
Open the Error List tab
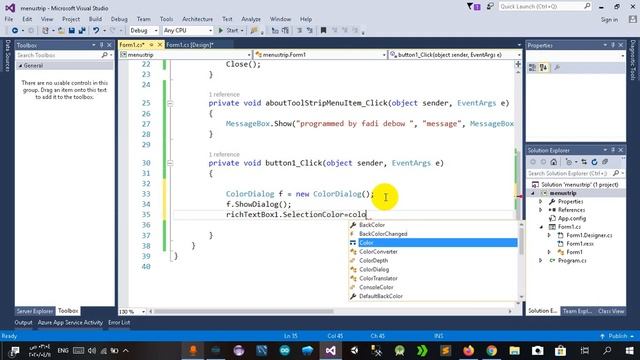[x=119, y=322]
